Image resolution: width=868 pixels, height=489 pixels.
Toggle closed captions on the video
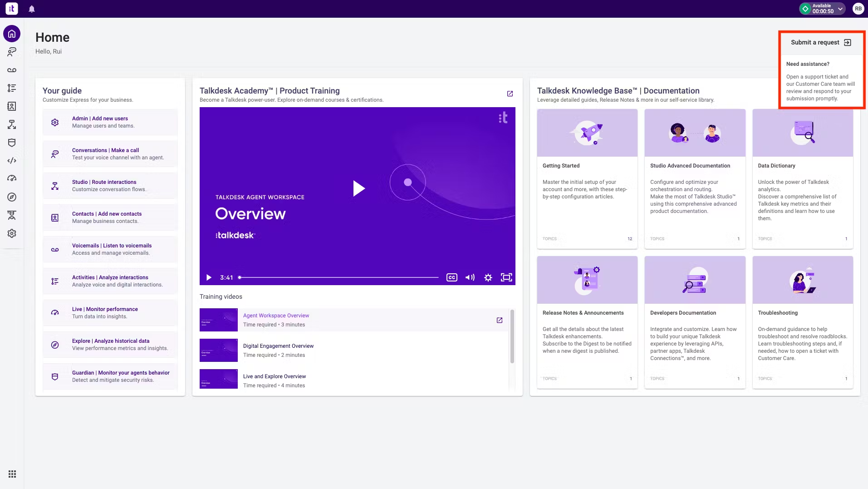452,277
